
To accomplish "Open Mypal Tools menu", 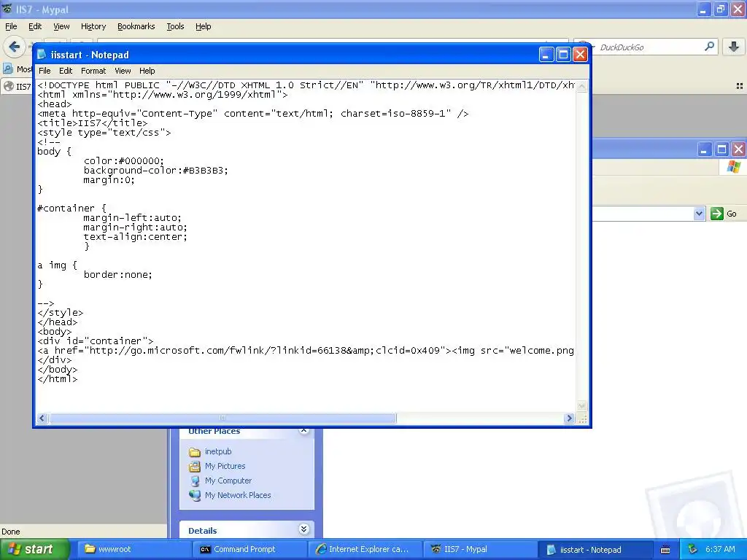I will coord(175,26).
